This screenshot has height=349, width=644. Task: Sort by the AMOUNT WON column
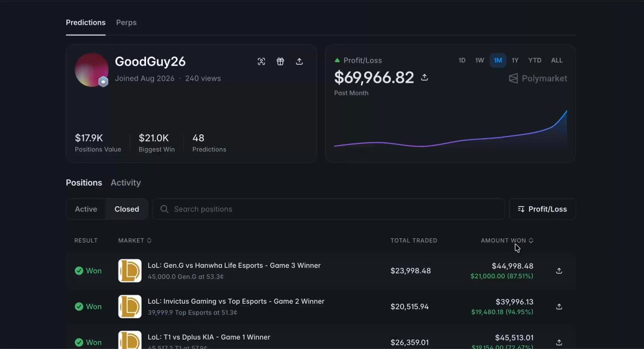507,241
